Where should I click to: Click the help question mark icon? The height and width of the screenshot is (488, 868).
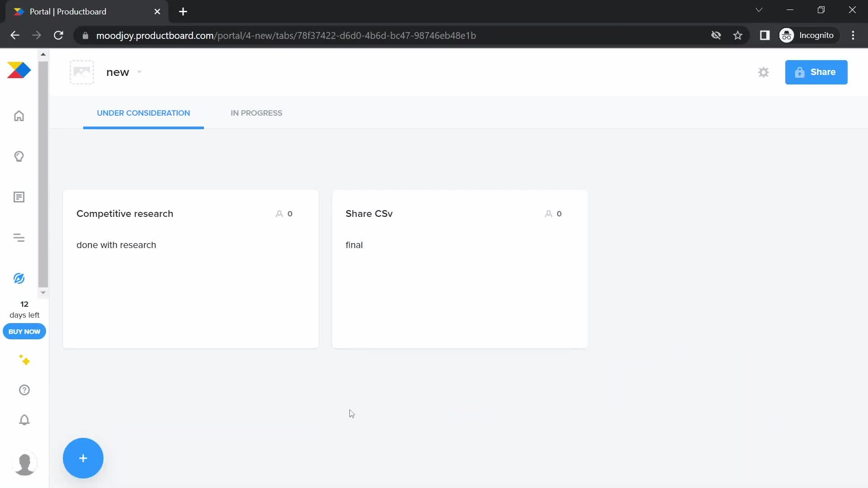(24, 389)
